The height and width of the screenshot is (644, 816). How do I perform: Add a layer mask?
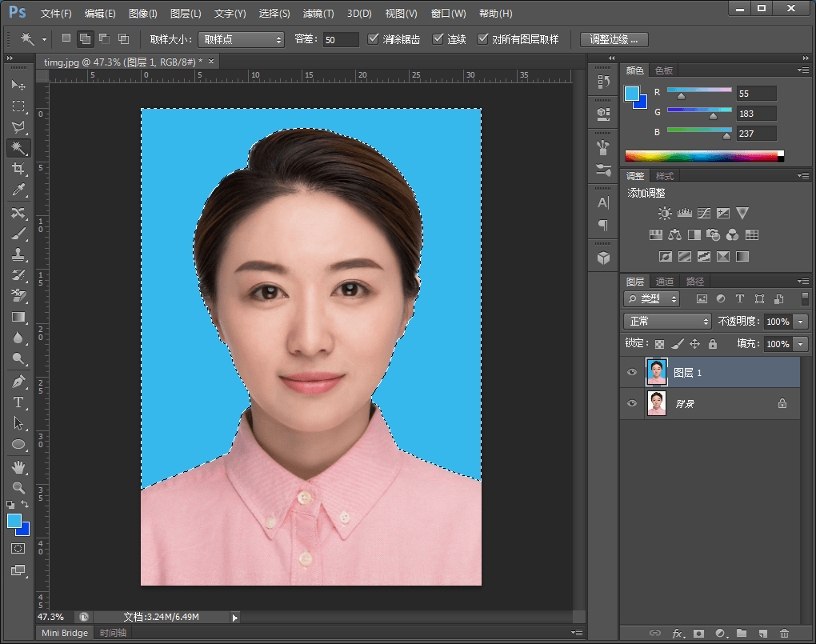pos(698,633)
